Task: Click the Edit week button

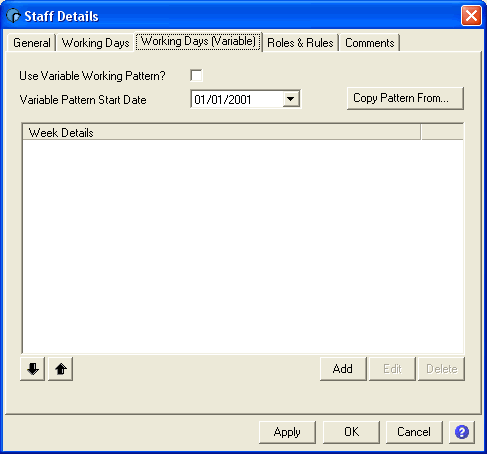Action: click(392, 369)
